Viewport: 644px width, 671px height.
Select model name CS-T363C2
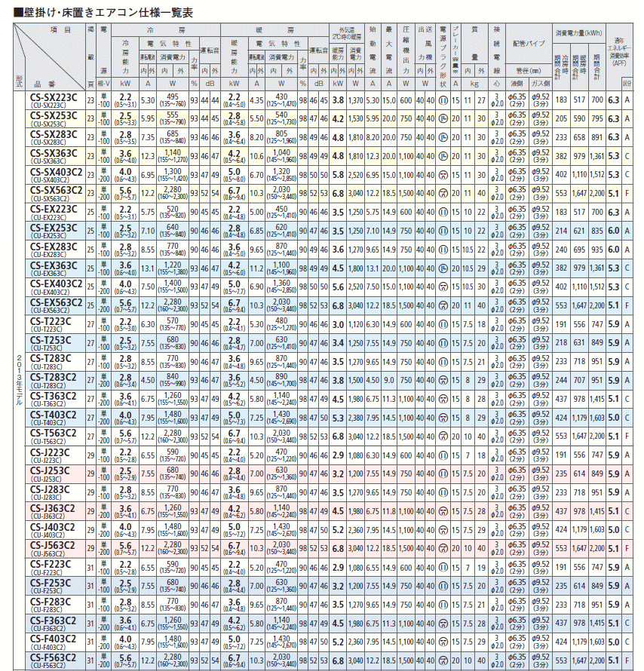coord(53,396)
